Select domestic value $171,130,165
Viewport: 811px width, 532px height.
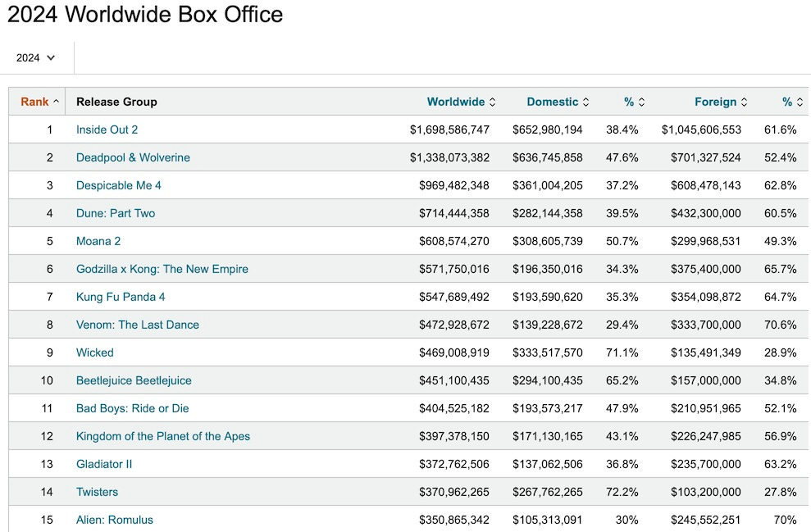(x=547, y=437)
